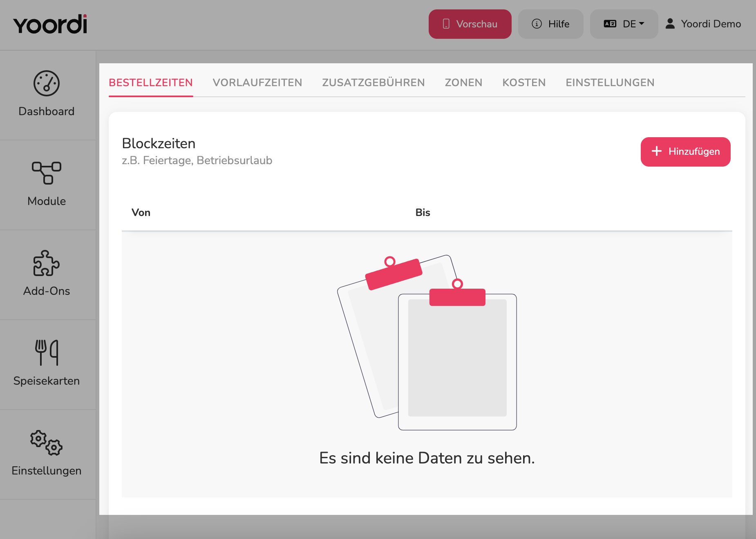Click the Module label in sidebar

pos(47,201)
